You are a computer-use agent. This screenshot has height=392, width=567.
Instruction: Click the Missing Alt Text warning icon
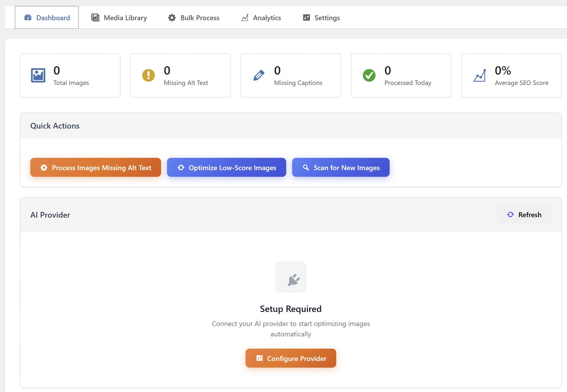(148, 75)
